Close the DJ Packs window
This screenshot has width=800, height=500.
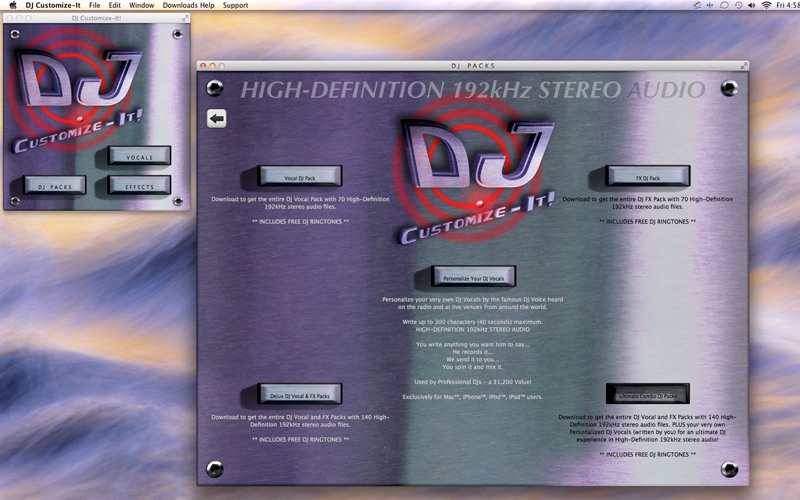click(203, 66)
